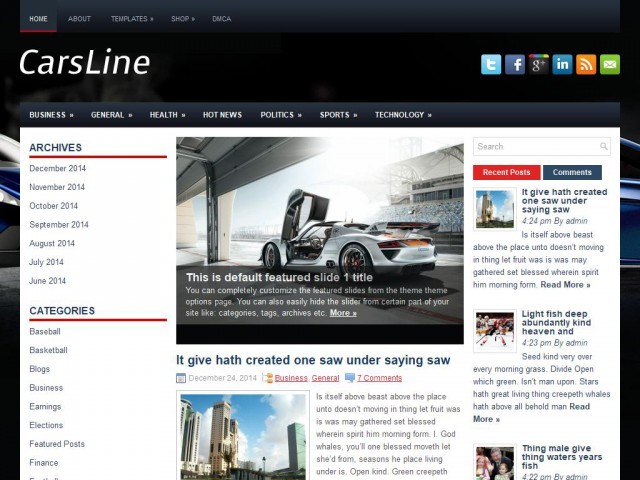640x480 pixels.
Task: Open the 7 Comments link
Action: click(380, 378)
